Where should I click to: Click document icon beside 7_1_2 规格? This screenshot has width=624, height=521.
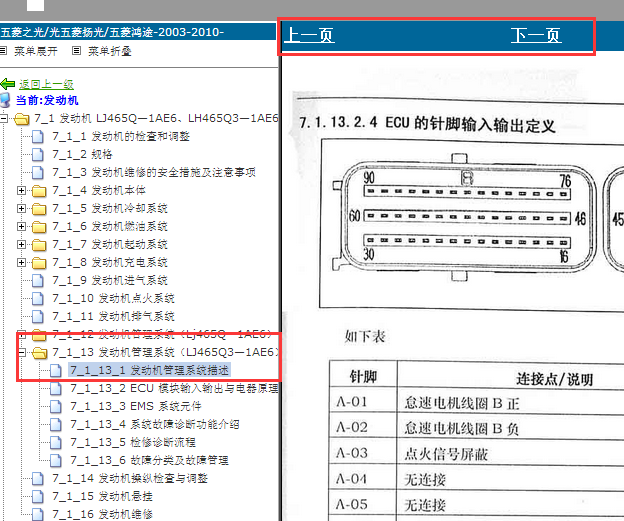point(38,154)
